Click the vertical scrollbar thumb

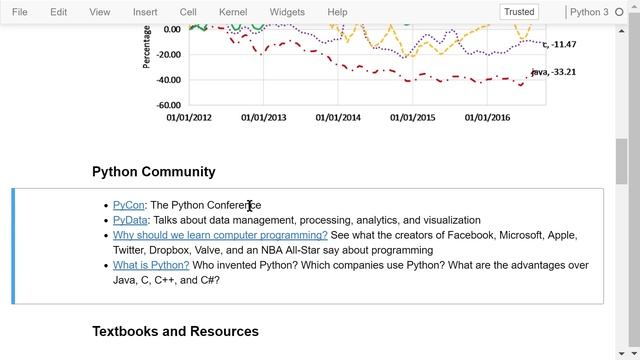click(621, 161)
